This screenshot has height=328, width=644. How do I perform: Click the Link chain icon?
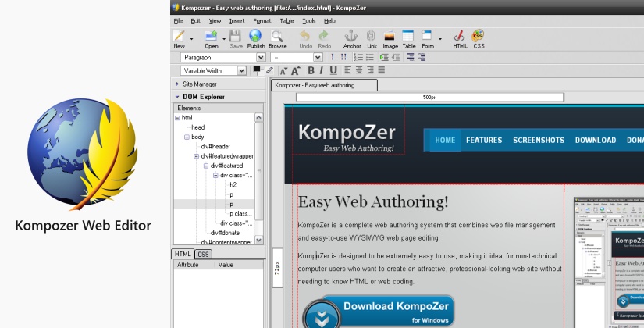click(372, 38)
